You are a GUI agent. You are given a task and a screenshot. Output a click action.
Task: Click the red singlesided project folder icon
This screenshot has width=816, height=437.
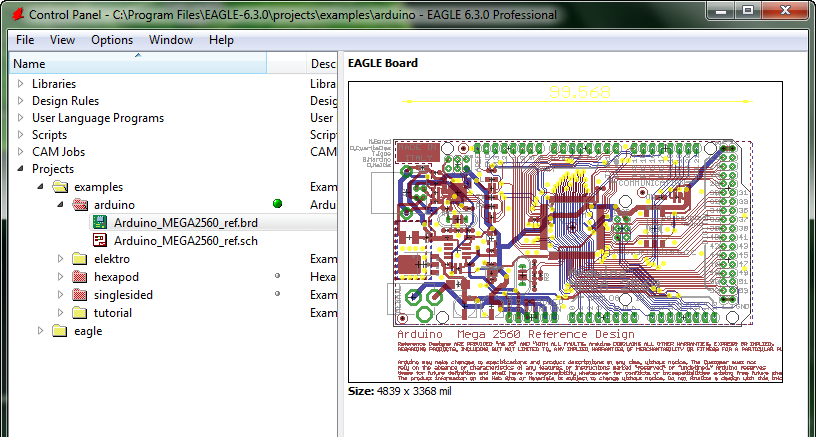[x=80, y=295]
